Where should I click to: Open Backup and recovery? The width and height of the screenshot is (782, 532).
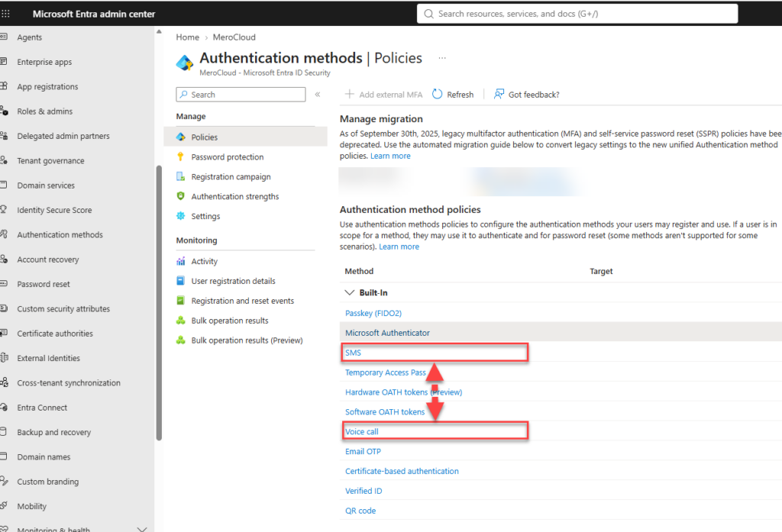pyautogui.click(x=54, y=432)
